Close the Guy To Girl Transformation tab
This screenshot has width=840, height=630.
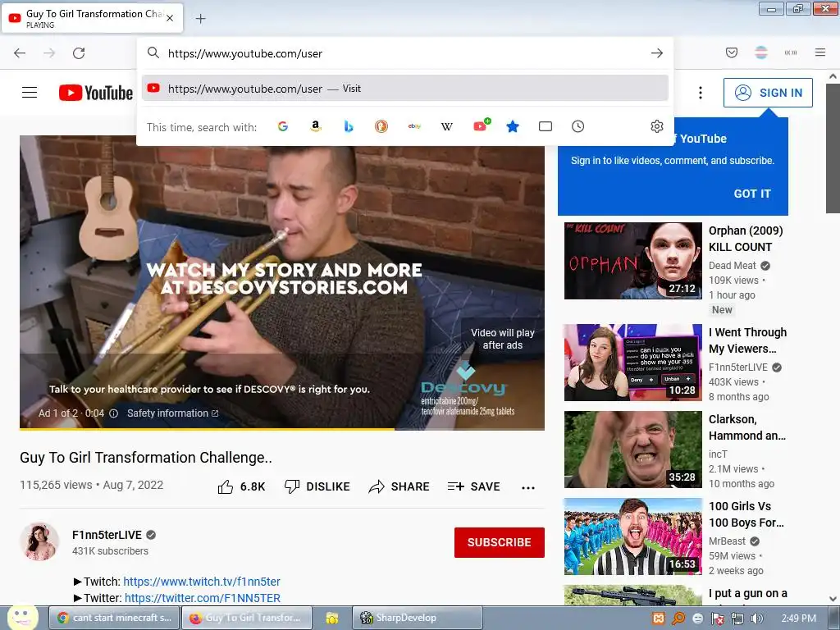(x=170, y=18)
